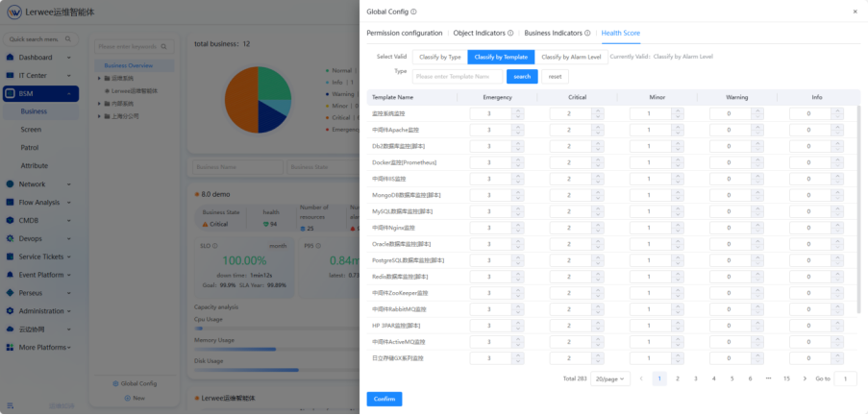Click the Global Config help info icon
Image resolution: width=868 pixels, height=415 pixels.
[x=414, y=12]
